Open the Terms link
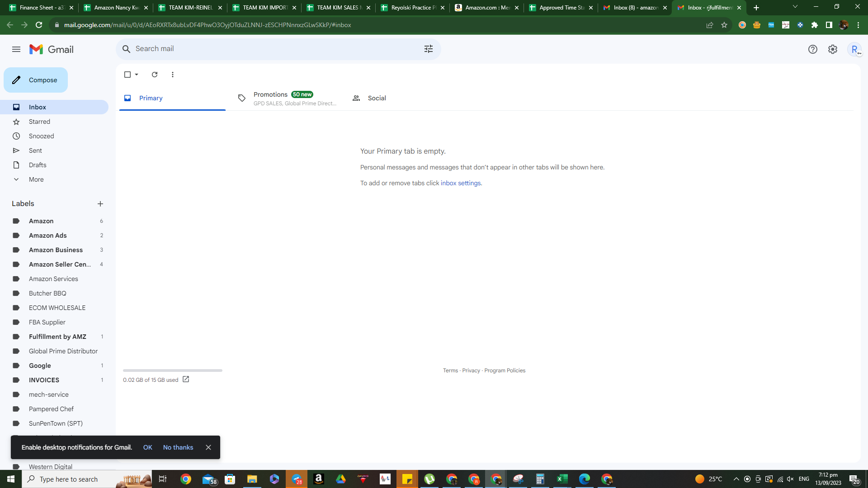 point(450,371)
